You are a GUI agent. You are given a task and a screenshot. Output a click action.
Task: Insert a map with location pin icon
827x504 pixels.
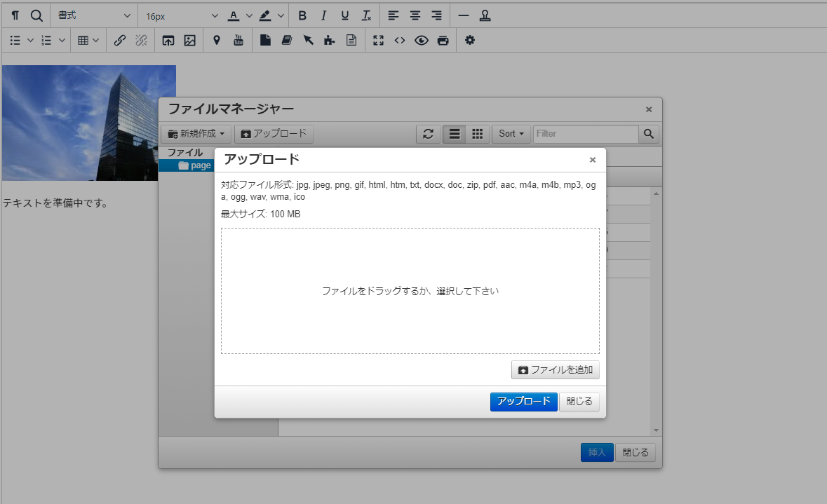216,40
